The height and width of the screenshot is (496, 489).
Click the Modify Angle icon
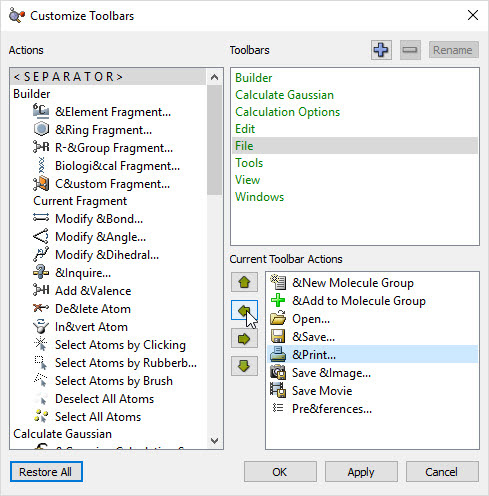pos(41,236)
